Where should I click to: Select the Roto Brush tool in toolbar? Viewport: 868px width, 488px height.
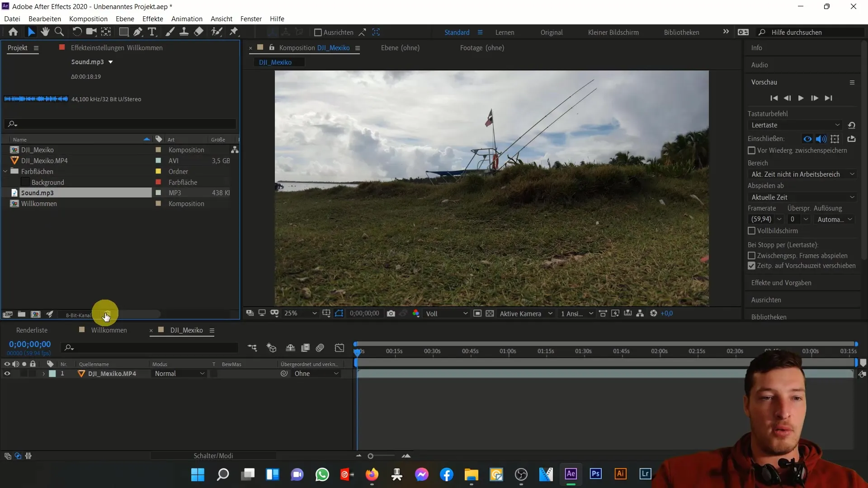point(217,32)
